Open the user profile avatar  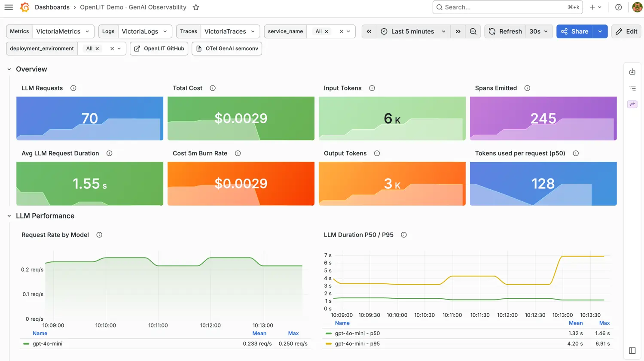638,7
